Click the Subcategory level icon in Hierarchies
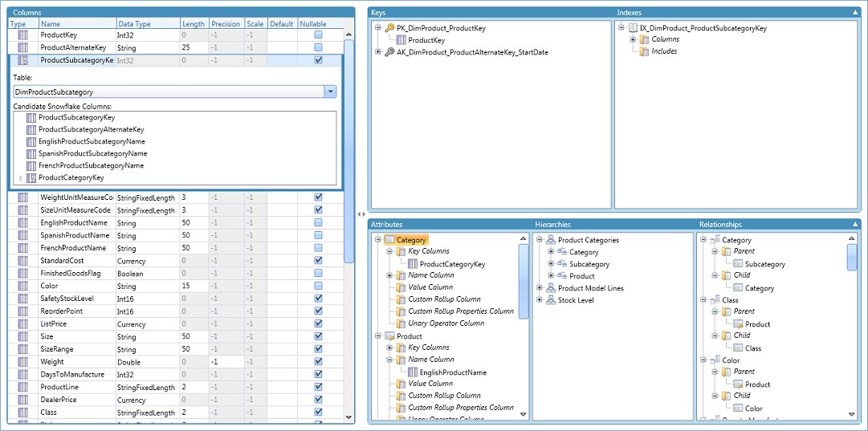The height and width of the screenshot is (431, 868). point(562,265)
